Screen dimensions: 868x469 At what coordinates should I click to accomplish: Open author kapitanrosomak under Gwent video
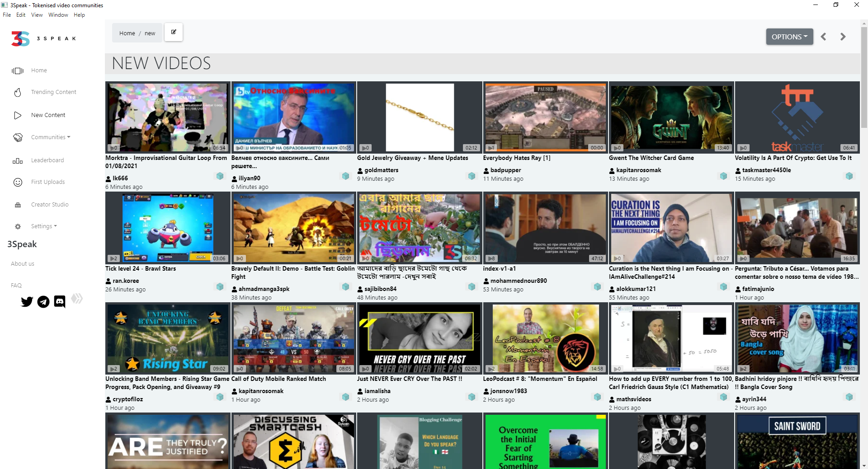coord(638,170)
